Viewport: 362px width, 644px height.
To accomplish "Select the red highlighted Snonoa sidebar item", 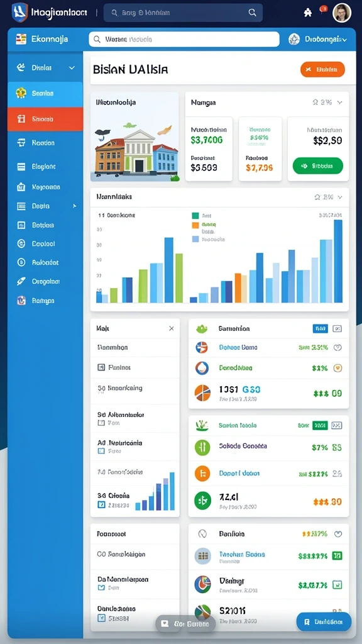I will tap(45, 119).
